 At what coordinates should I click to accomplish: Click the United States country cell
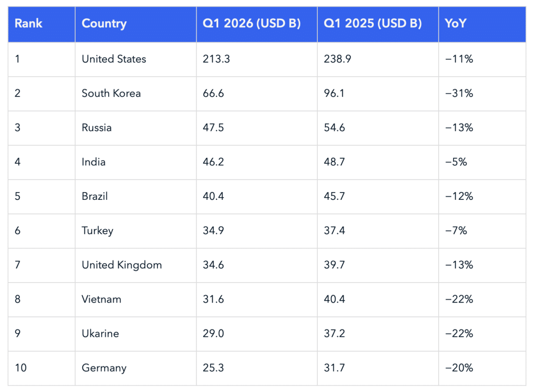pyautogui.click(x=114, y=59)
